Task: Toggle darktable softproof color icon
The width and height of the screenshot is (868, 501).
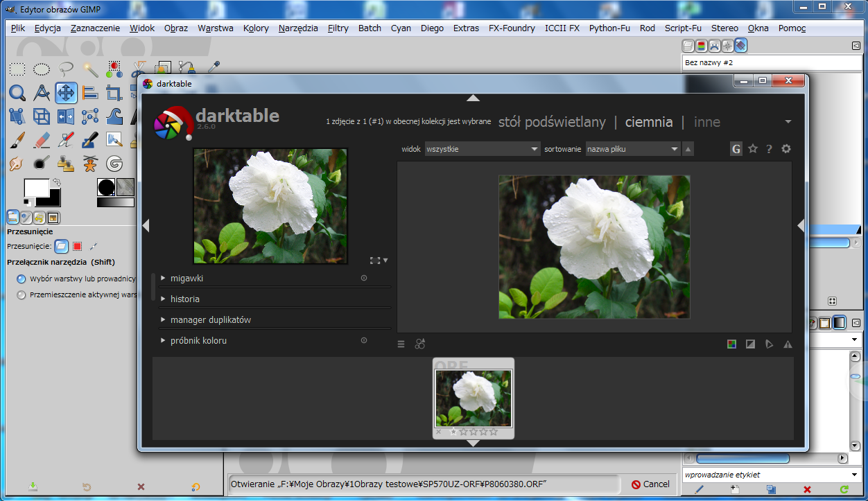Action: point(731,344)
